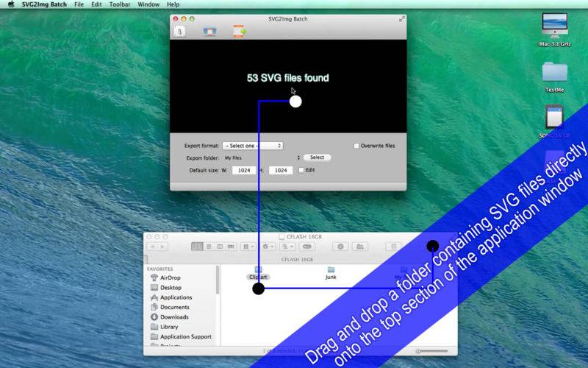Click the Finder forward arrow button
This screenshot has height=368, width=588.
(162, 247)
